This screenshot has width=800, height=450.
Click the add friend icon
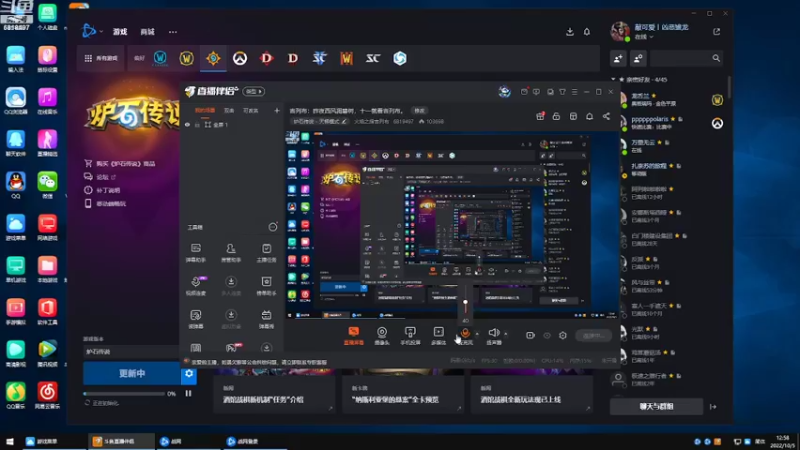pyautogui.click(x=618, y=58)
